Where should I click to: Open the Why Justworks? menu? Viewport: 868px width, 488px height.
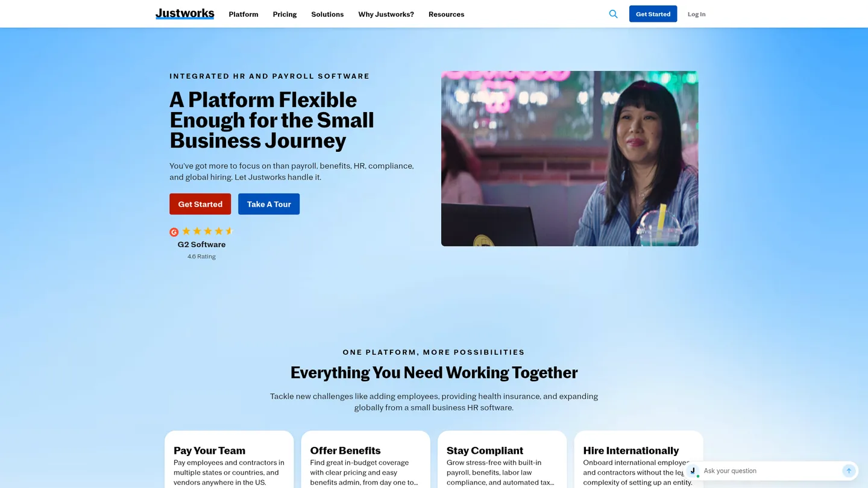coord(386,14)
